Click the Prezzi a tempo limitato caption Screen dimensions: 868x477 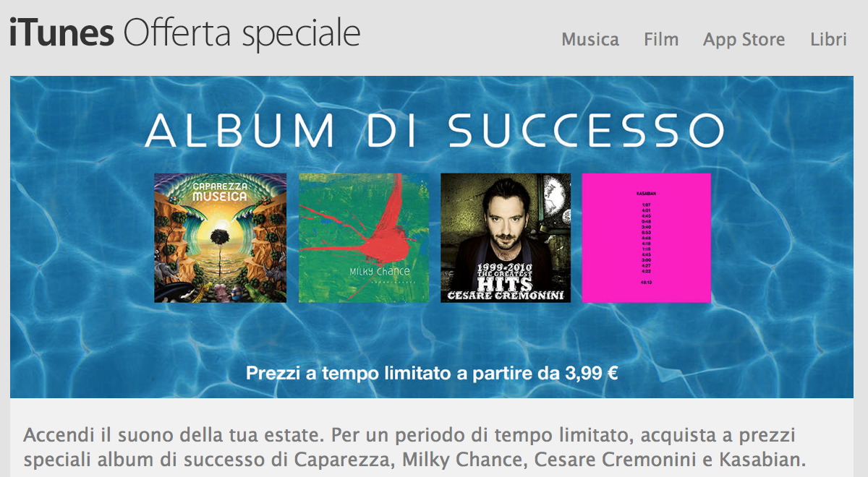(432, 374)
